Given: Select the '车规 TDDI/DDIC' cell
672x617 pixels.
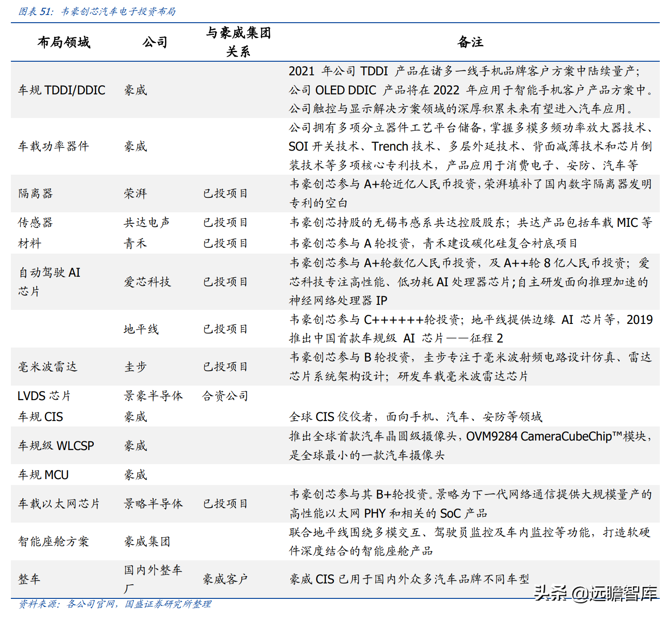Looking at the screenshot, I should tap(62, 90).
